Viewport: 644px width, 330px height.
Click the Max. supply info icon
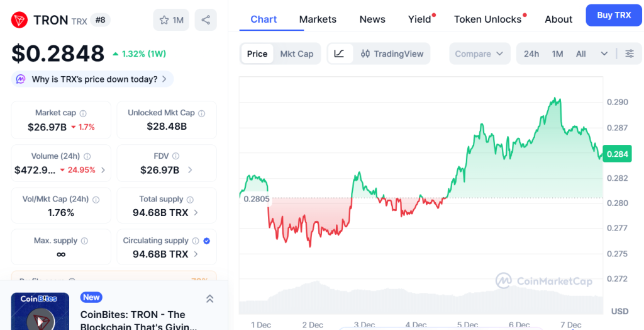(x=84, y=241)
